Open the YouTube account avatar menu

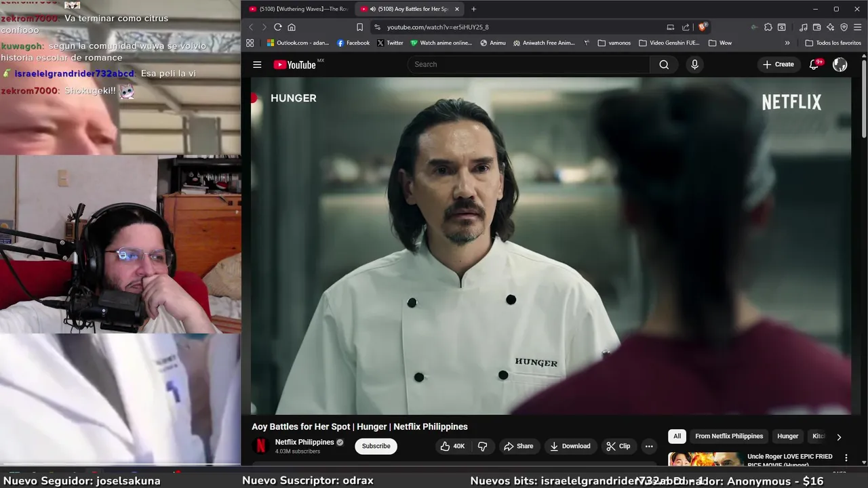coord(840,64)
